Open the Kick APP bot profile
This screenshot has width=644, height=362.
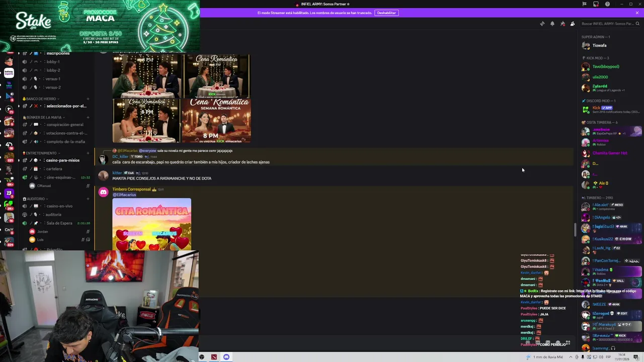[610, 109]
